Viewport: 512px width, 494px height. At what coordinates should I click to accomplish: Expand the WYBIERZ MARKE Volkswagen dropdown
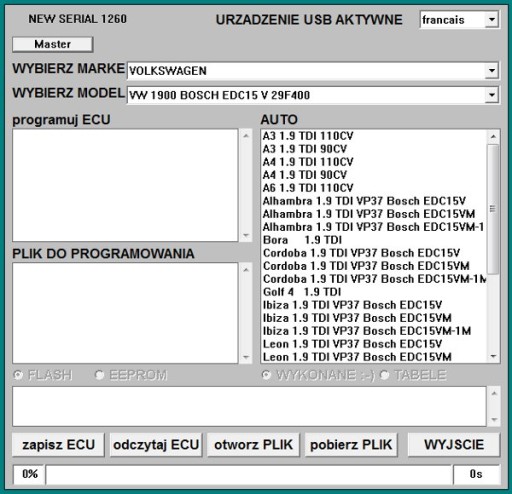coord(492,70)
